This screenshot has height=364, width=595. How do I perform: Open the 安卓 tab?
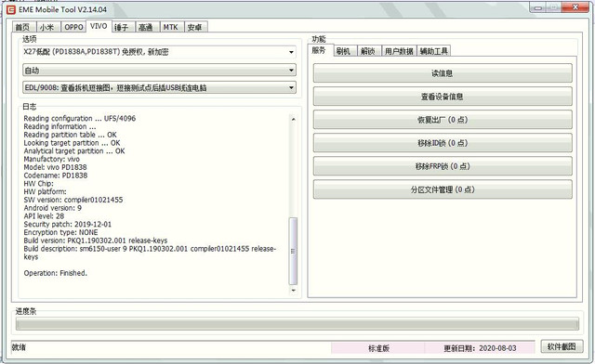(196, 27)
